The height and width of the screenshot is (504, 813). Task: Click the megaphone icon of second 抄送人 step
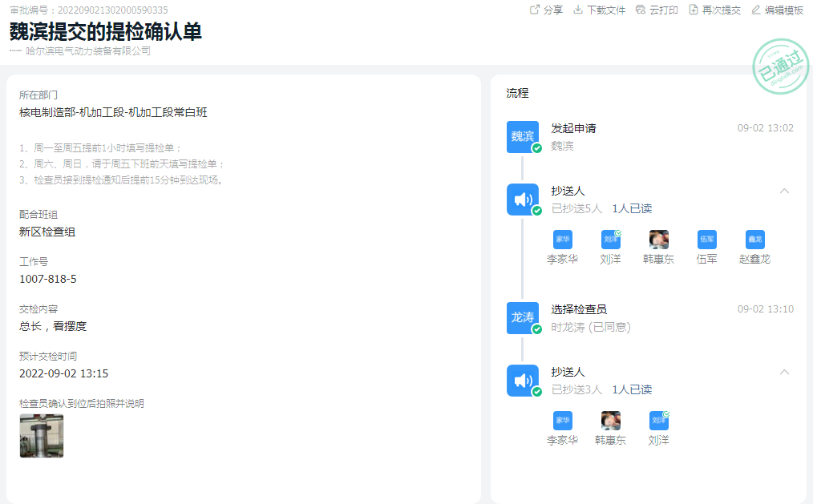click(523, 380)
